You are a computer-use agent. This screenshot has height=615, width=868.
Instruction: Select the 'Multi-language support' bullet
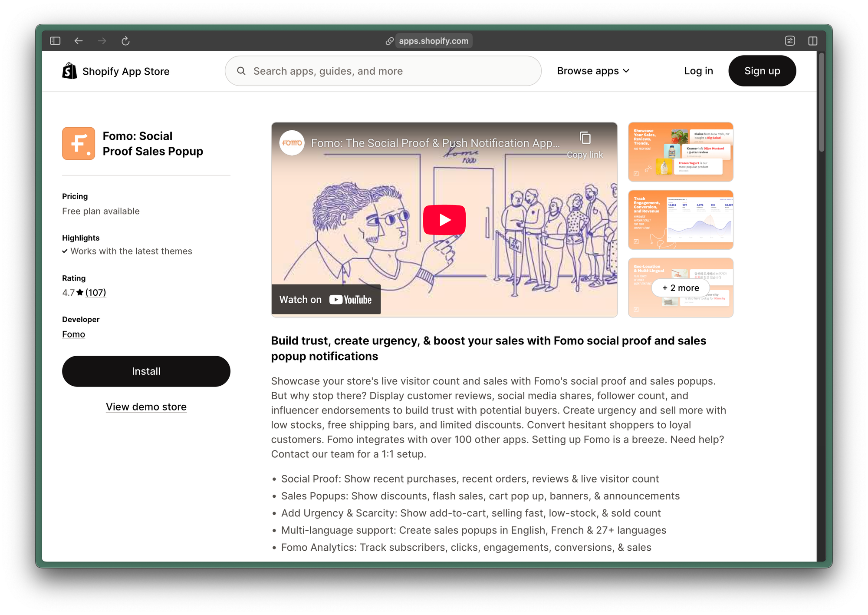point(473,530)
